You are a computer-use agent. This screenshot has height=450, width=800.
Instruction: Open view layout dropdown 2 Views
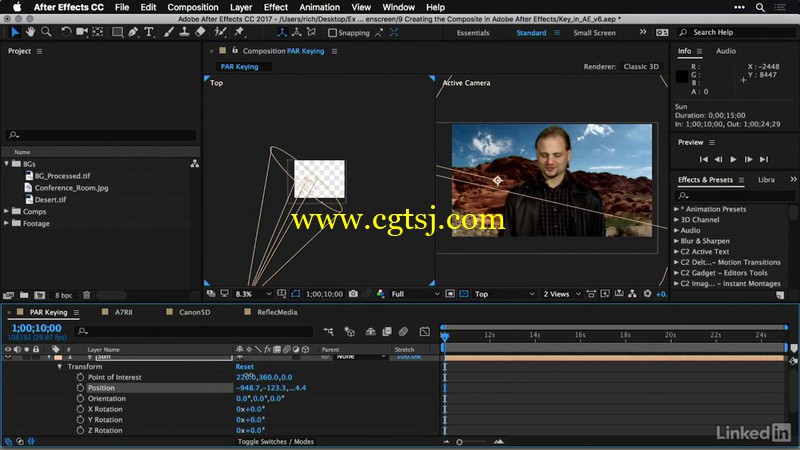562,294
